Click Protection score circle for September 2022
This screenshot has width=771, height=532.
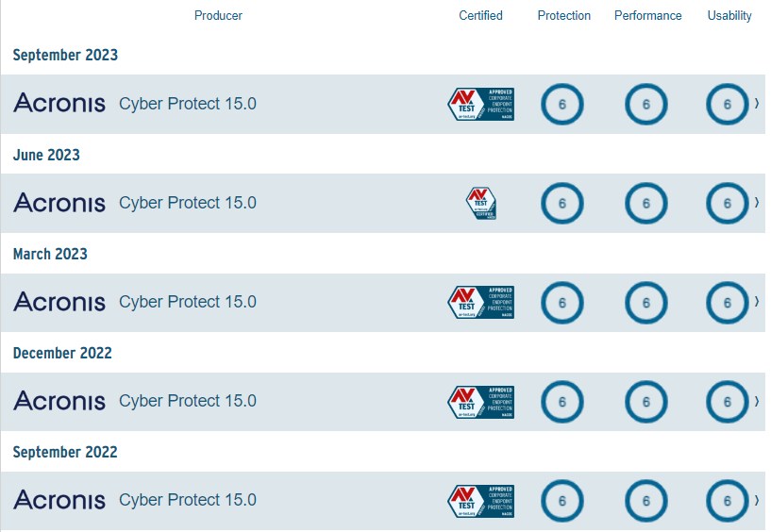pos(562,501)
